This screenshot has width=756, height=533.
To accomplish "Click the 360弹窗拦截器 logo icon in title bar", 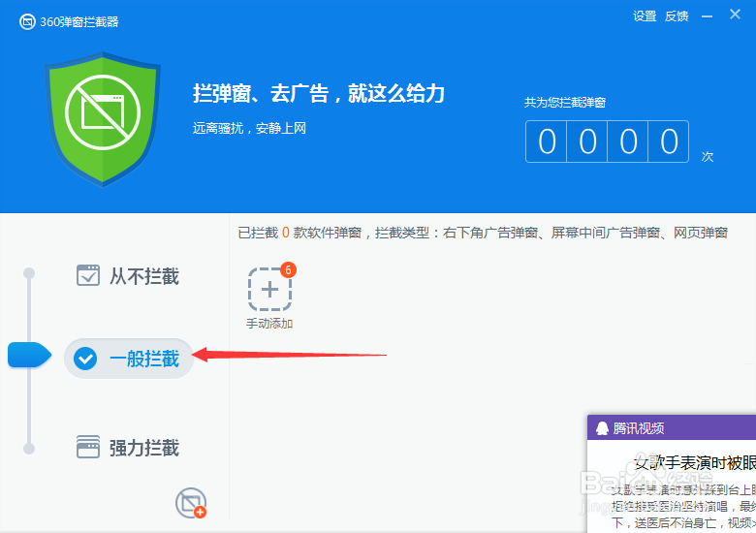I will 27,21.
